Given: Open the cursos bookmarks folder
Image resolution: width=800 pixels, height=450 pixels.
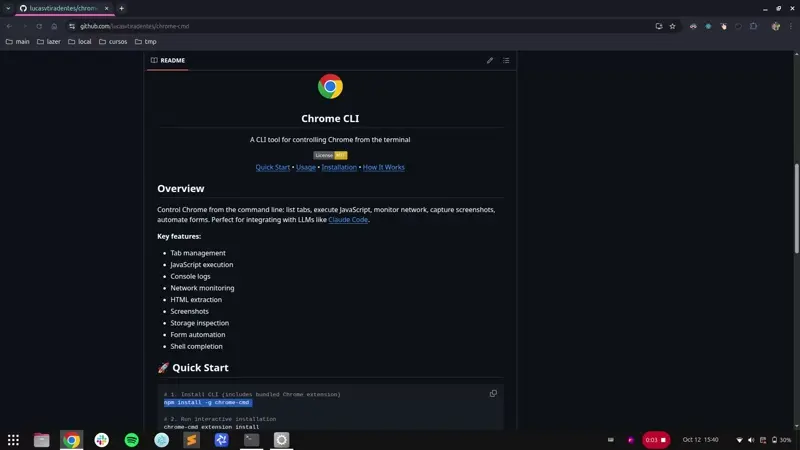Looking at the screenshot, I should click(113, 41).
